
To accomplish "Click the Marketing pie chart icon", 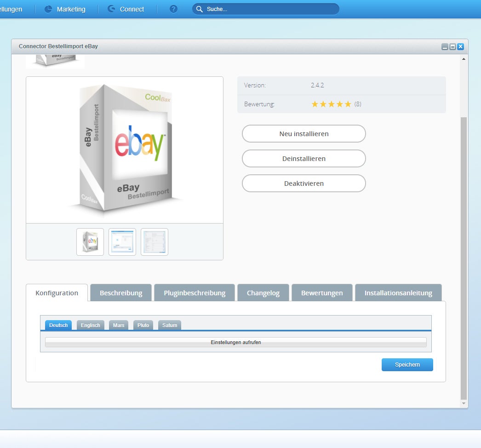I will pyautogui.click(x=48, y=9).
